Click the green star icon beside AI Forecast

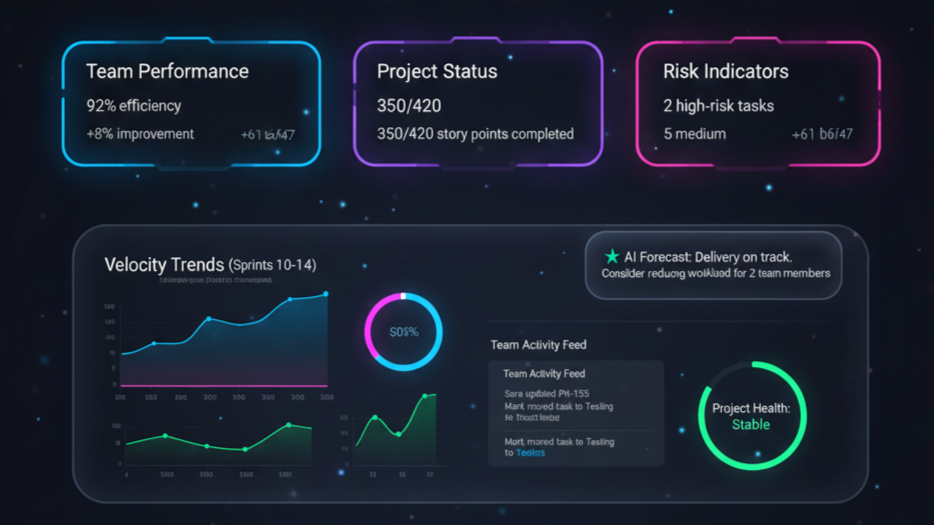pos(612,257)
